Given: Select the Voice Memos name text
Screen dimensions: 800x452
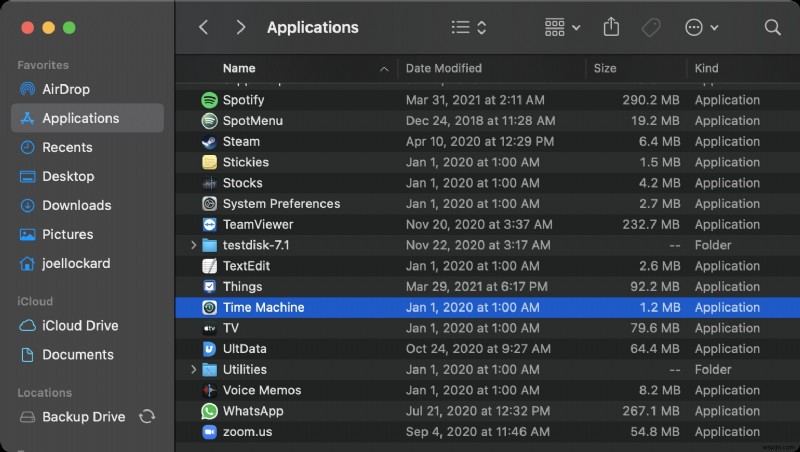Looking at the screenshot, I should tap(262, 390).
